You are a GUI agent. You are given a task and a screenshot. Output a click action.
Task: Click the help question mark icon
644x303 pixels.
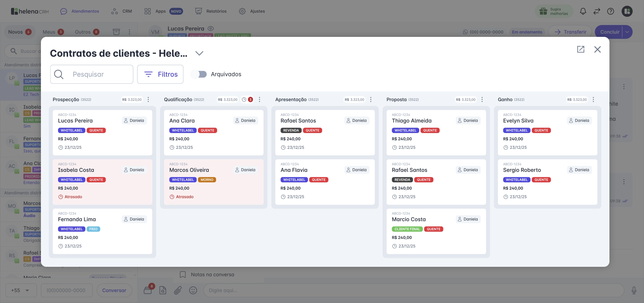point(610,11)
